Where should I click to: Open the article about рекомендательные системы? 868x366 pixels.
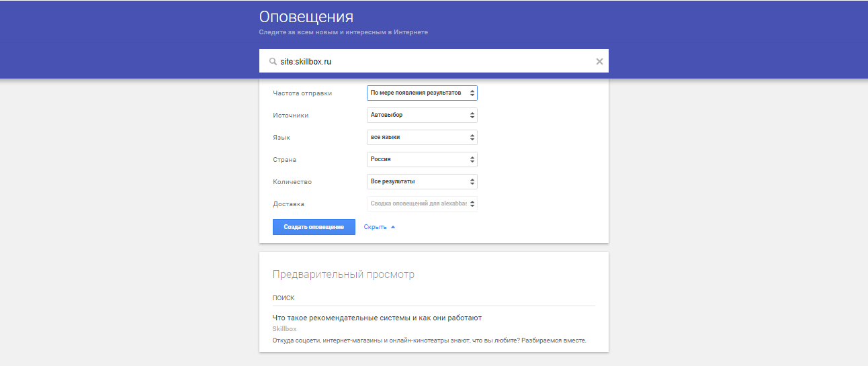(x=377, y=318)
